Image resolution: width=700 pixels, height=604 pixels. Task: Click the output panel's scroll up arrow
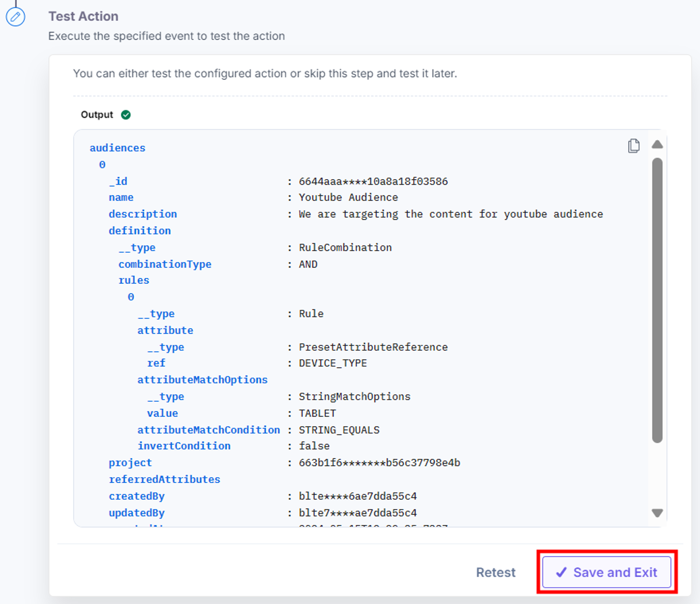pos(657,145)
